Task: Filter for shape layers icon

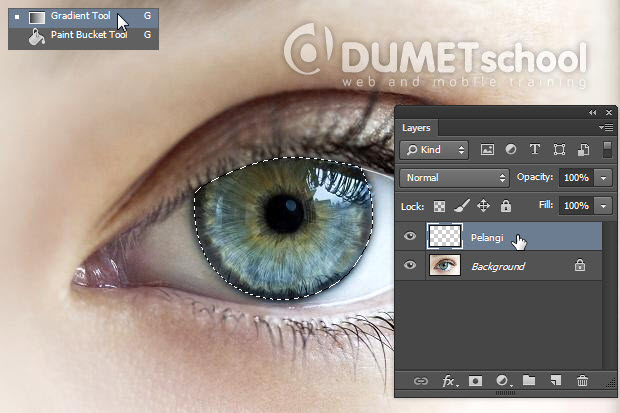Action: click(x=559, y=150)
